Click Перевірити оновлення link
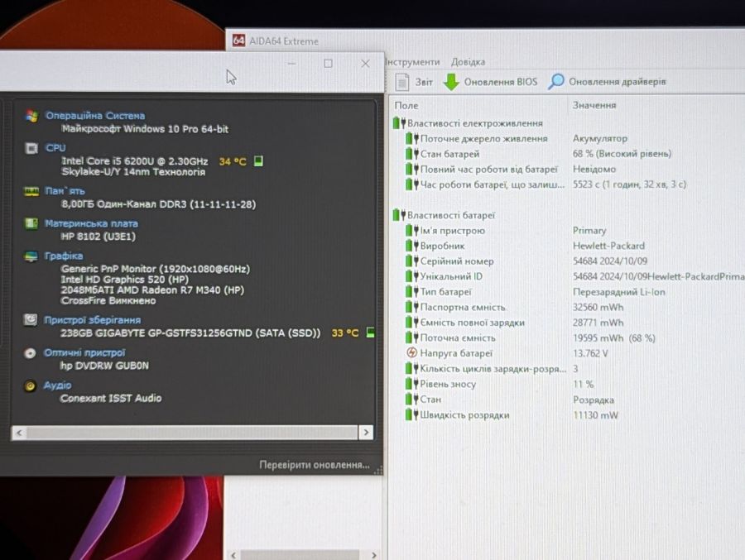This screenshot has width=745, height=560. (314, 465)
